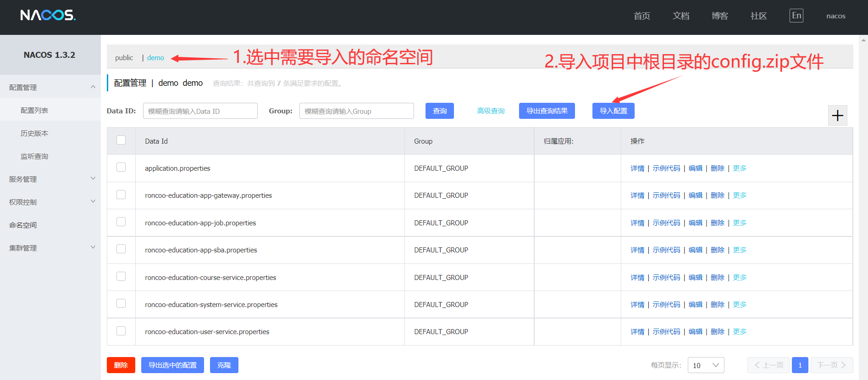The width and height of the screenshot is (868, 380).
Task: Click 编辑 for app-gateway.properties row
Action: point(696,196)
